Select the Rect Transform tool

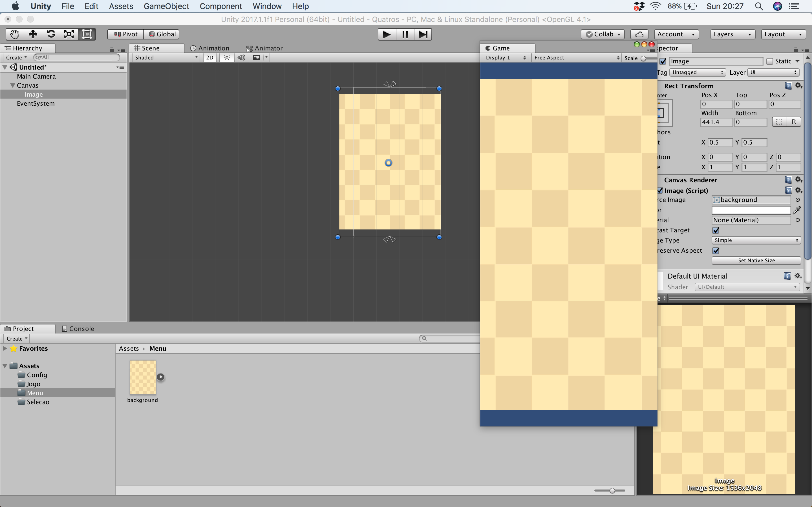[x=87, y=34]
